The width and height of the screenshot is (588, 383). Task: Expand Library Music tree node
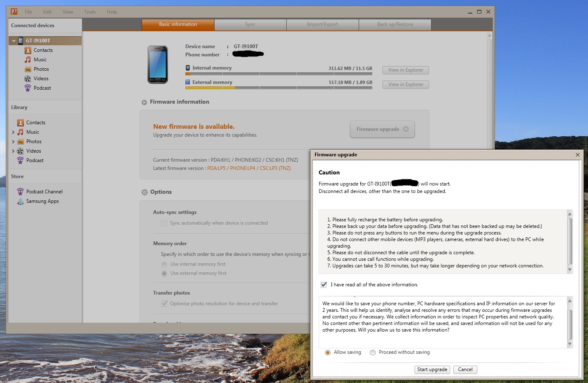click(13, 132)
